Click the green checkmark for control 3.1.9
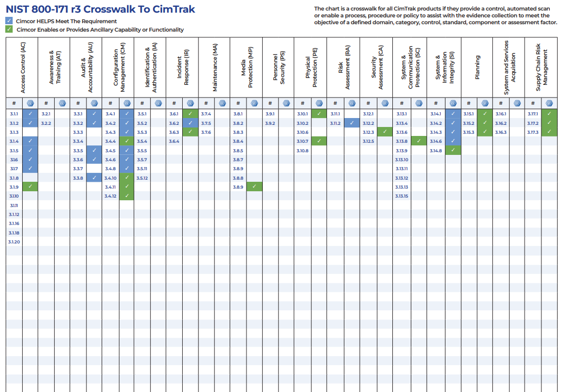The width and height of the screenshot is (563, 392). pos(30,187)
